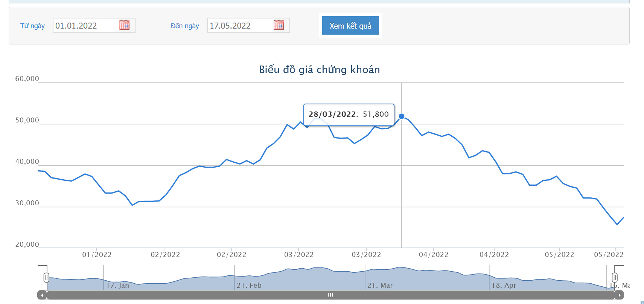
Task: Click the Đến ngày label
Action: pyautogui.click(x=185, y=26)
